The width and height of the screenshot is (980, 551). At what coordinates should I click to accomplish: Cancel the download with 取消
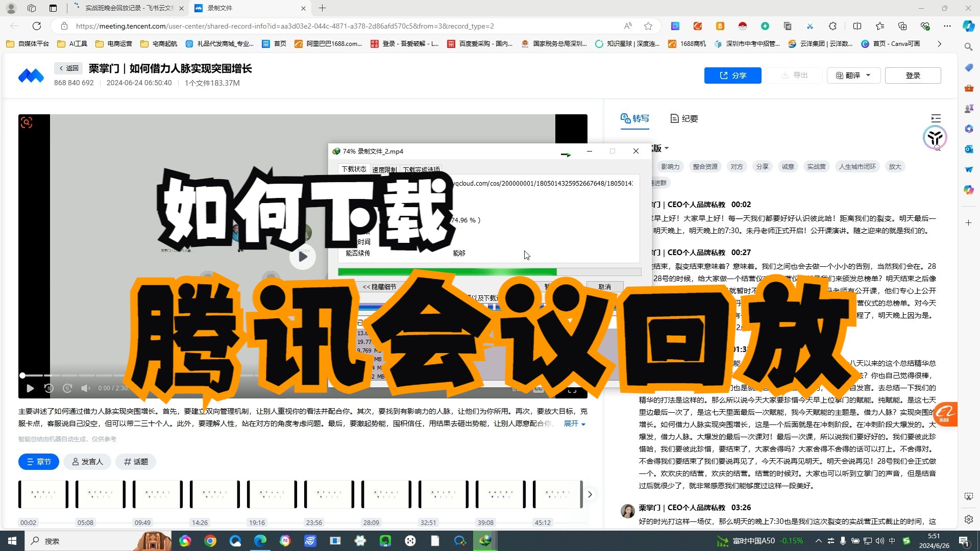click(605, 287)
